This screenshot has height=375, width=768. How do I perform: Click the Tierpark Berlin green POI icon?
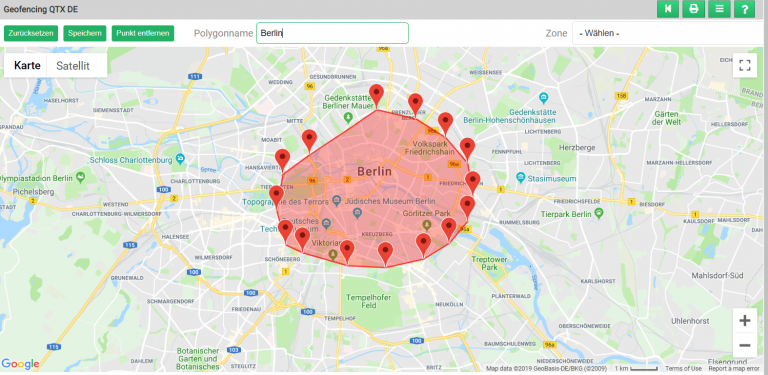point(599,213)
